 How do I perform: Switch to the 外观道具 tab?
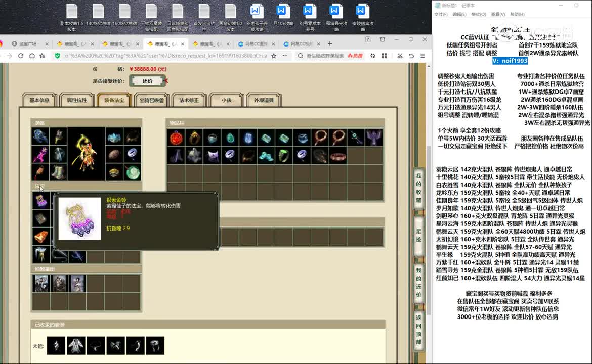tap(264, 100)
